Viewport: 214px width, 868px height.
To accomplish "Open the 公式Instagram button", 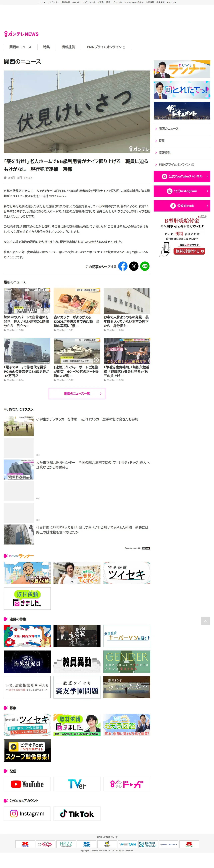I will [x=182, y=191].
